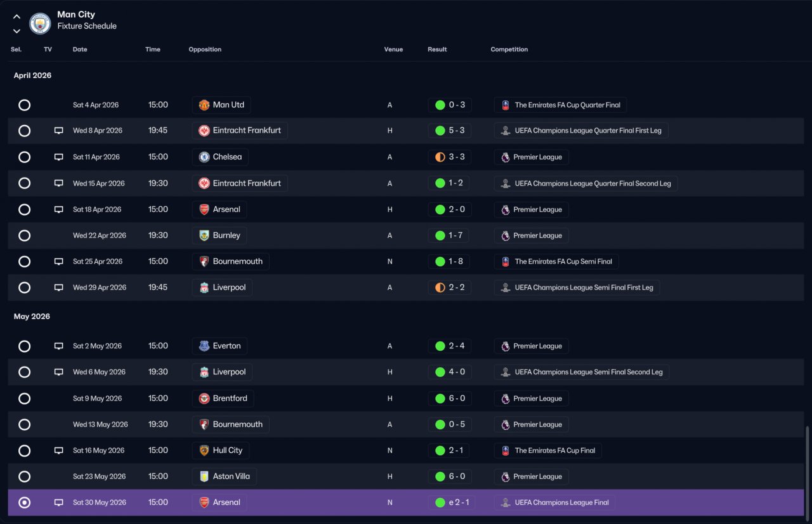Click the Liverpool crest on Wed 6 May
The image size is (812, 524).
point(204,372)
